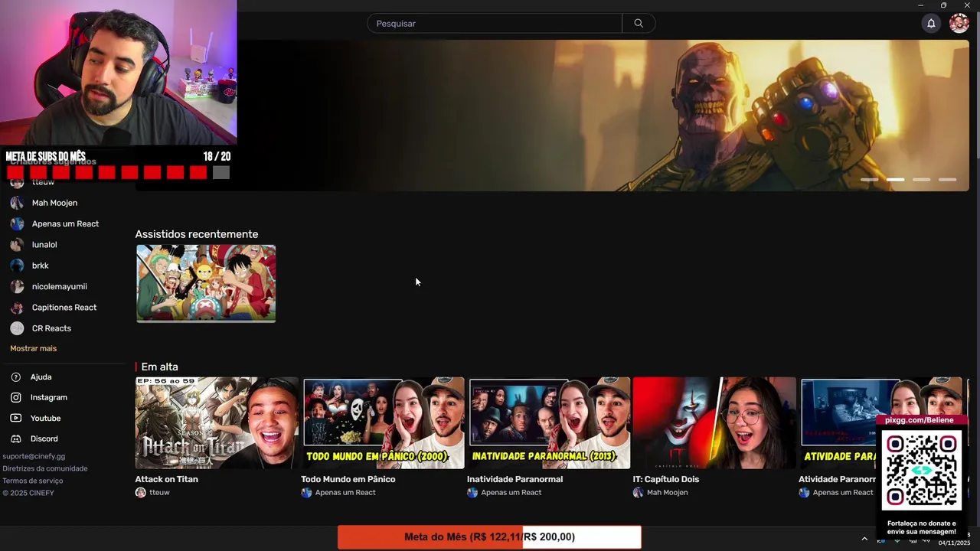Select Apenas um React in sidebar
Screen dimensions: 980x551
click(65, 224)
